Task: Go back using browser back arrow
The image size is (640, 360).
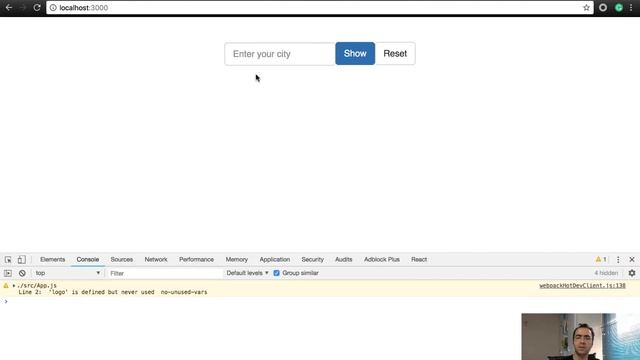Action: [x=9, y=7]
